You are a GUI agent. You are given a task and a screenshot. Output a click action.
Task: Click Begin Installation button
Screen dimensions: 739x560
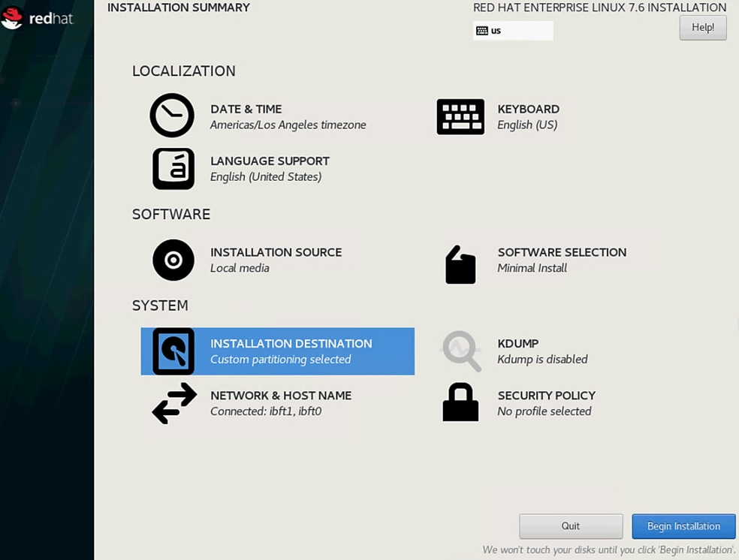point(683,526)
